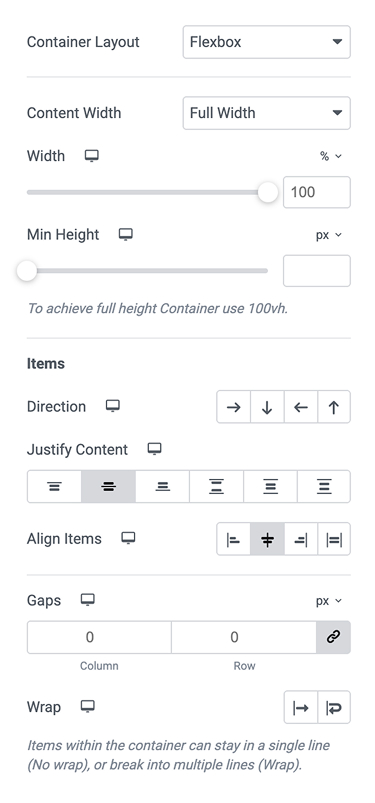This screenshot has width=375, height=803.
Task: Set direction to column with down arrow
Action: pos(267,407)
